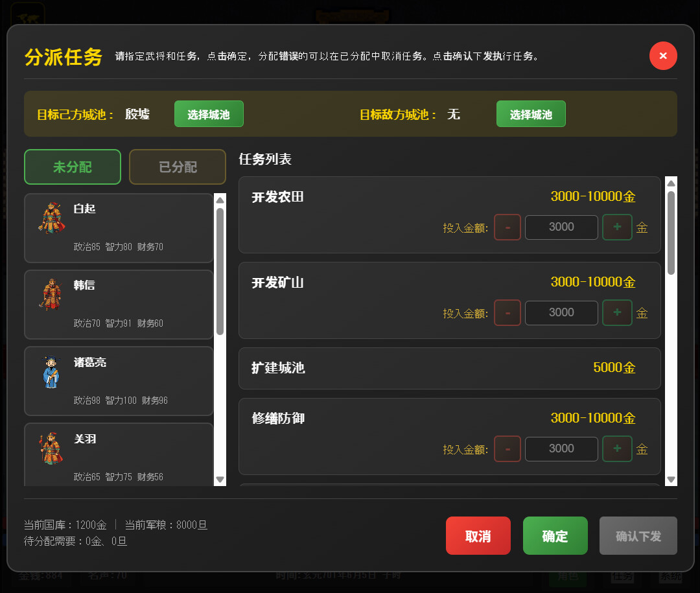The height and width of the screenshot is (593, 700).
Task: Click 韩信 warrior portrait icon
Action: [52, 294]
